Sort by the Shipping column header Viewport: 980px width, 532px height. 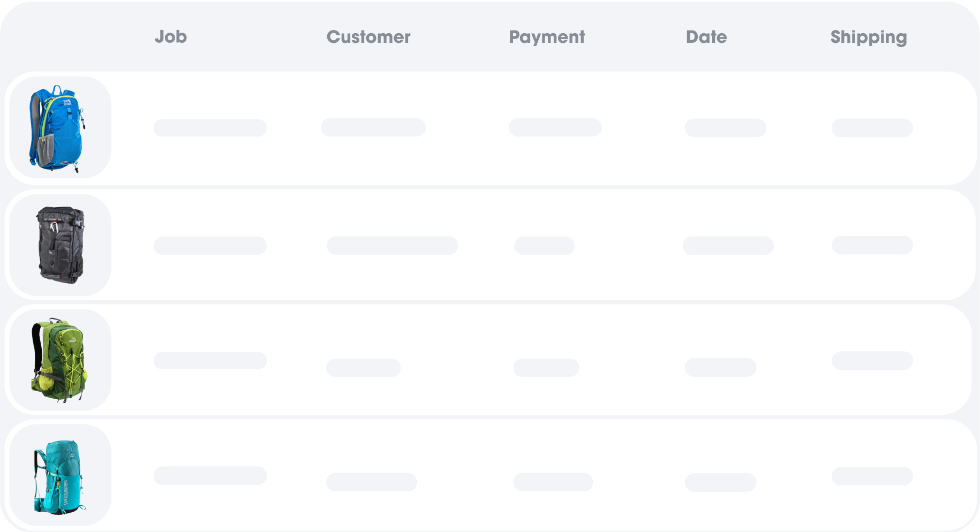869,37
